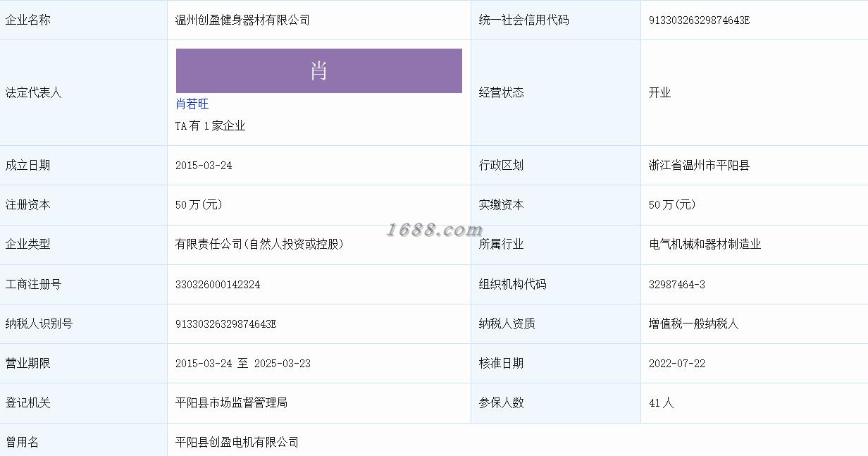Click the 实缴资本 value 50万(元)
Screen dimensions: 868x456
[x=672, y=205]
